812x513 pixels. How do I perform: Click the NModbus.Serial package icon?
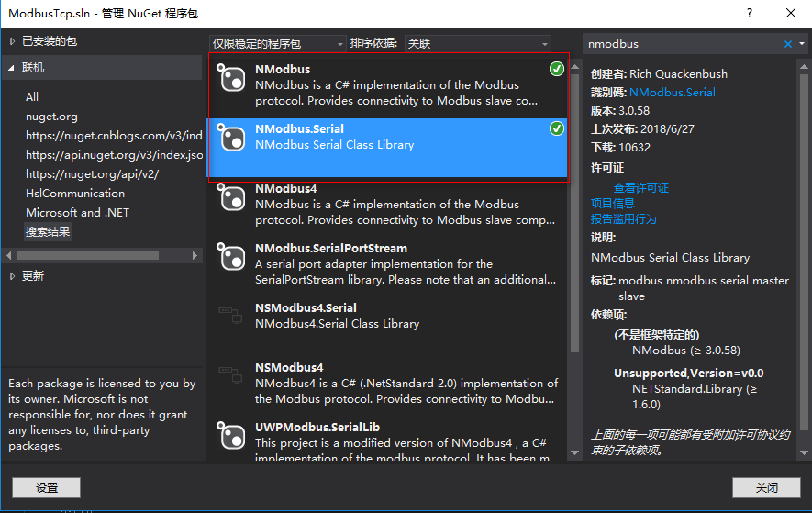click(231, 138)
